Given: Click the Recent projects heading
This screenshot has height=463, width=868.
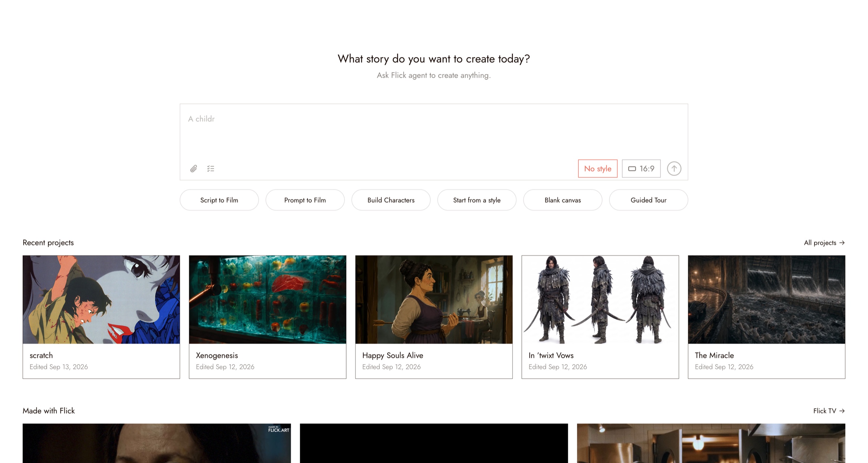Looking at the screenshot, I should tap(48, 243).
